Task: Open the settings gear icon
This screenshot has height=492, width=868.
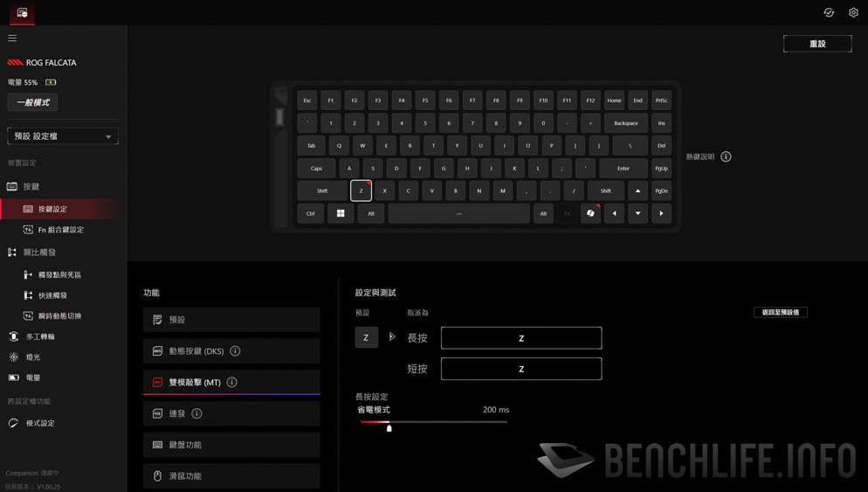Action: click(x=853, y=12)
